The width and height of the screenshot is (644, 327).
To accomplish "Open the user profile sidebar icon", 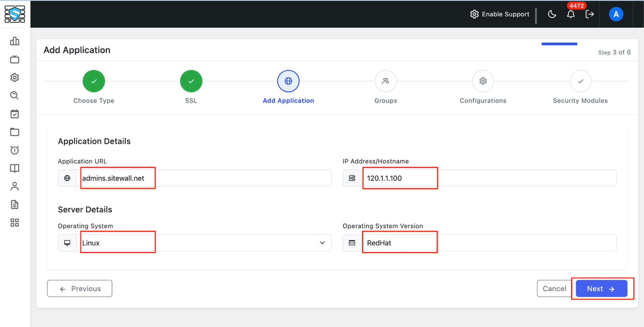I will [x=14, y=186].
